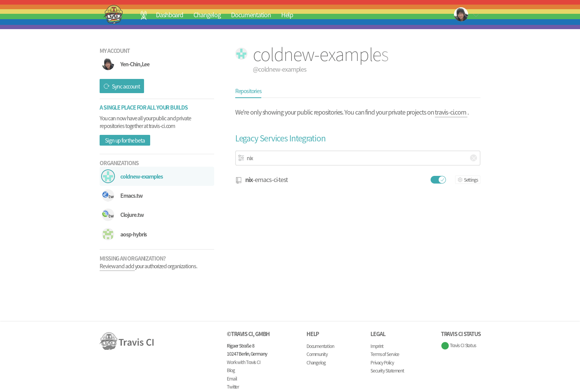The image size is (580, 392).
Task: Click the broadcast tower icon in navbar
Action: (144, 15)
